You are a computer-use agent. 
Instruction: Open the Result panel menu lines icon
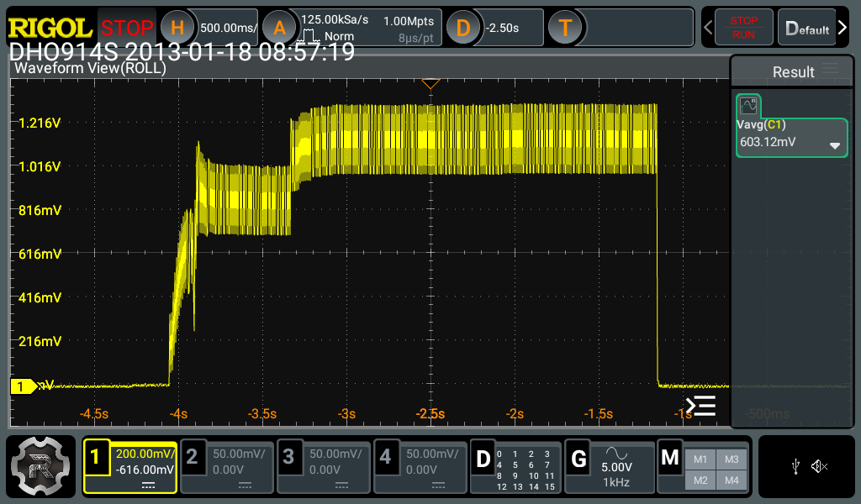830,68
